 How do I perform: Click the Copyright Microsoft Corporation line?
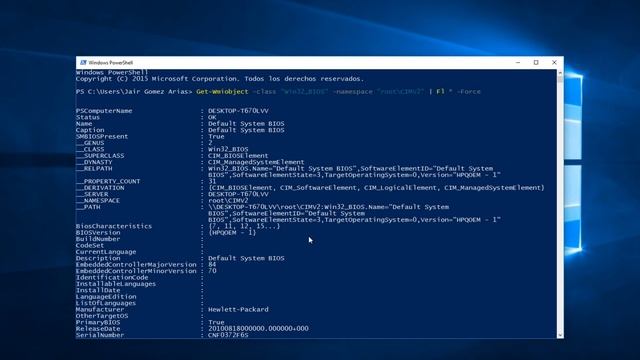click(x=220, y=79)
